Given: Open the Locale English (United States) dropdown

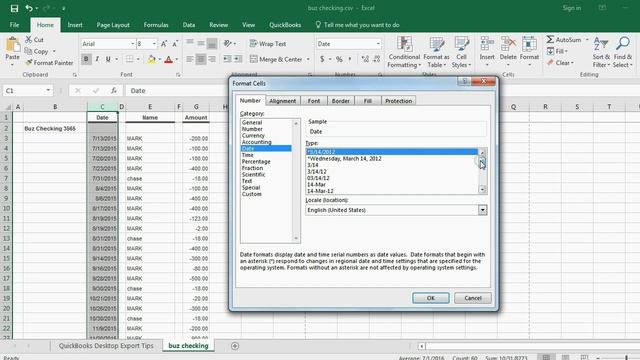Looking at the screenshot, I should (x=482, y=210).
